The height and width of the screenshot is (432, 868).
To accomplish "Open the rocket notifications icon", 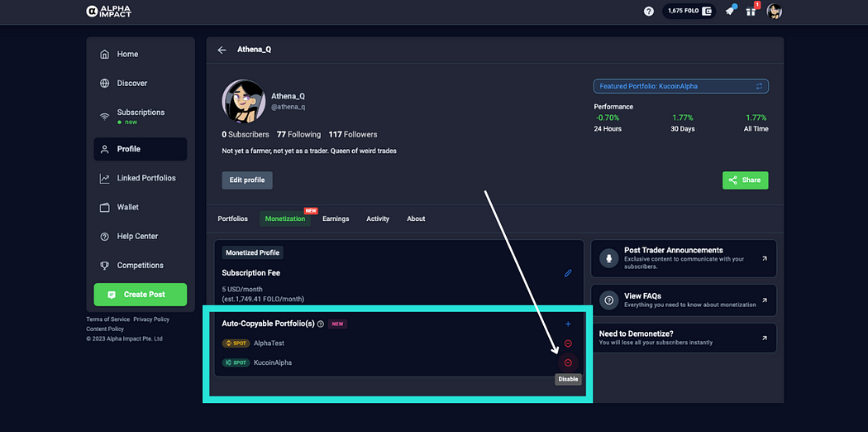I will click(730, 11).
